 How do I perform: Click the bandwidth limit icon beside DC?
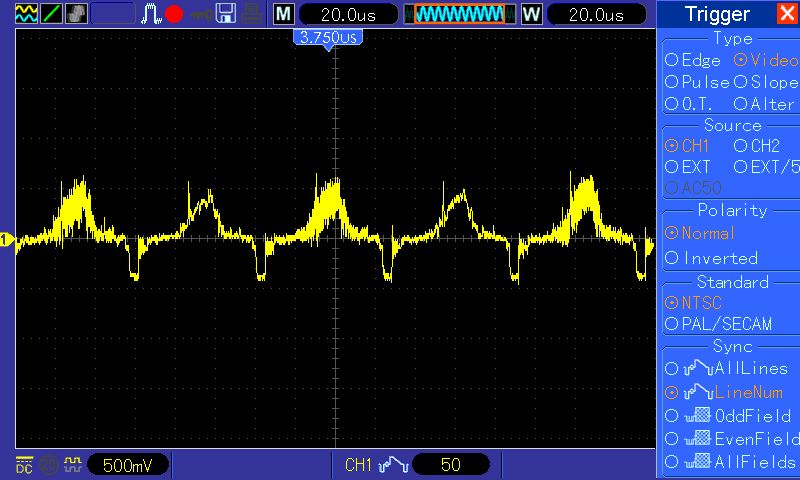[49, 465]
